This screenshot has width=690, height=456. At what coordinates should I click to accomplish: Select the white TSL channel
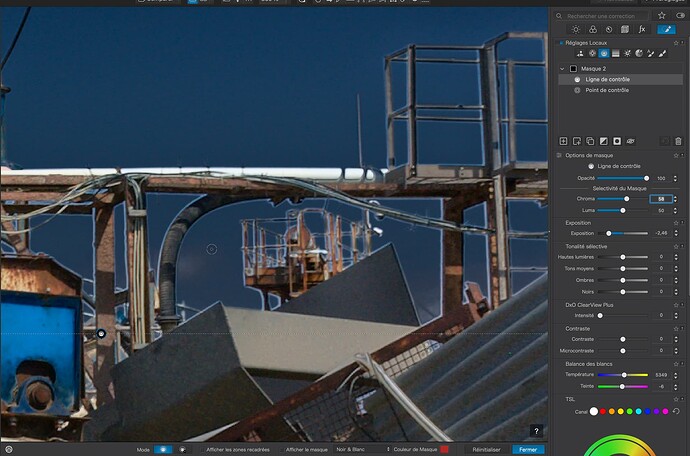(x=594, y=412)
